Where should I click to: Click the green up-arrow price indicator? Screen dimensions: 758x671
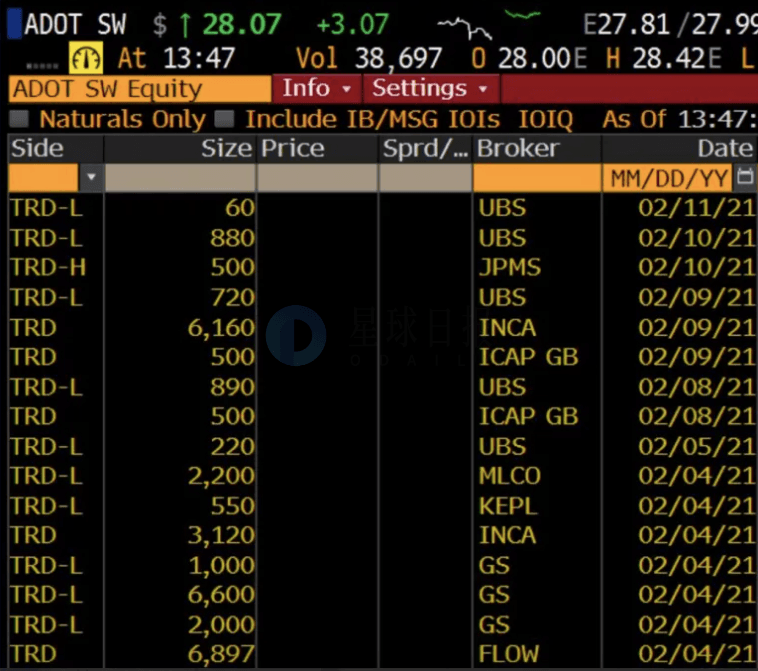pyautogui.click(x=185, y=25)
